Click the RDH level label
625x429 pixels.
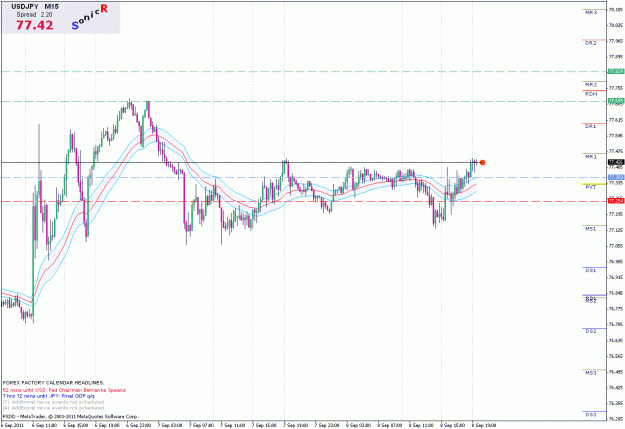[591, 94]
